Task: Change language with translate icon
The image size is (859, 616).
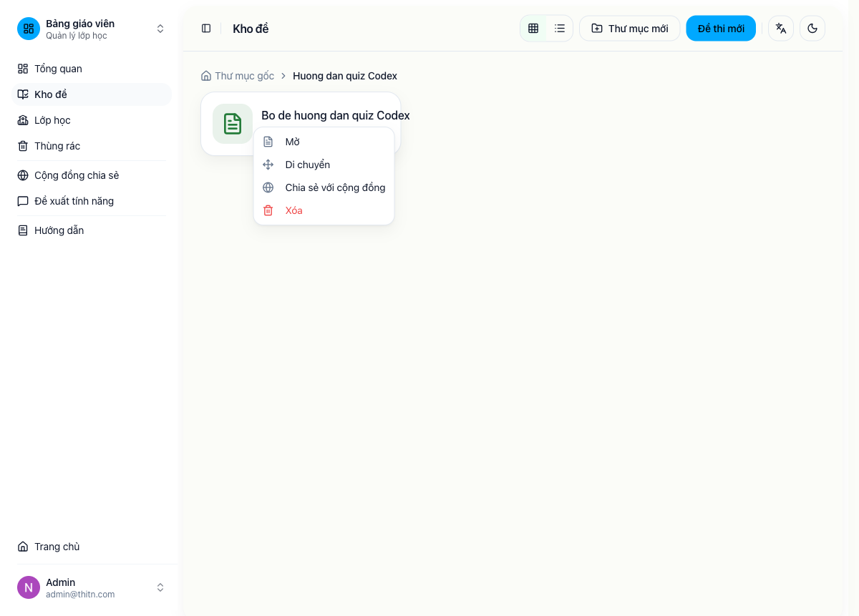Action: [x=781, y=29]
